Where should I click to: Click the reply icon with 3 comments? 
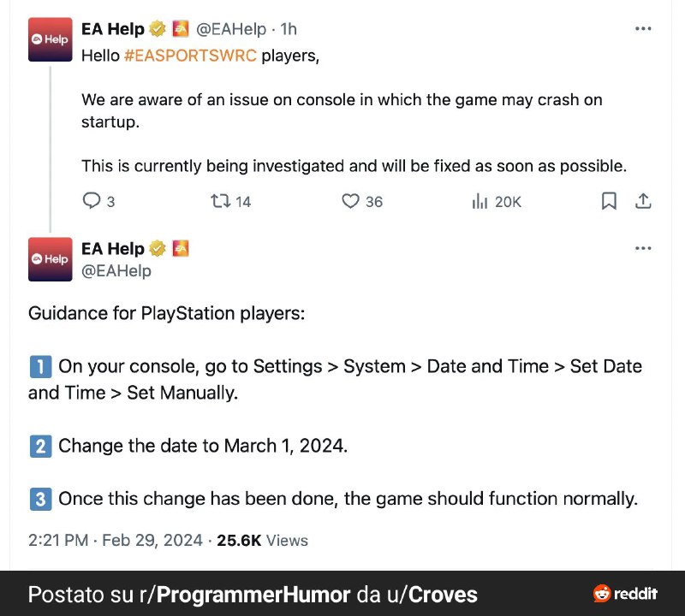point(92,201)
